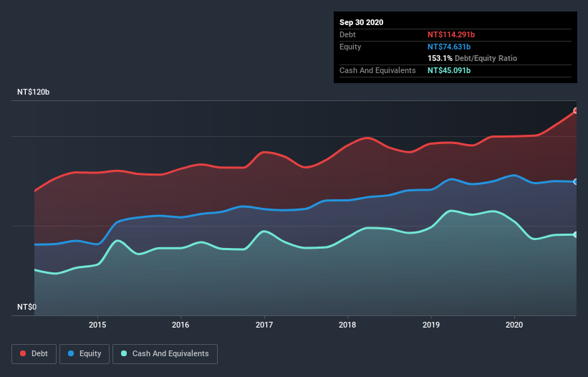Click the 2018 x-axis label

(347, 325)
